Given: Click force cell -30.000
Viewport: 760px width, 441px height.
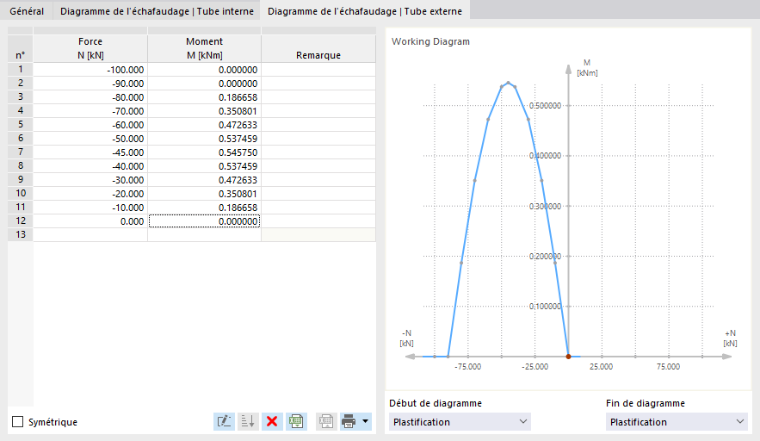Looking at the screenshot, I should pos(90,180).
